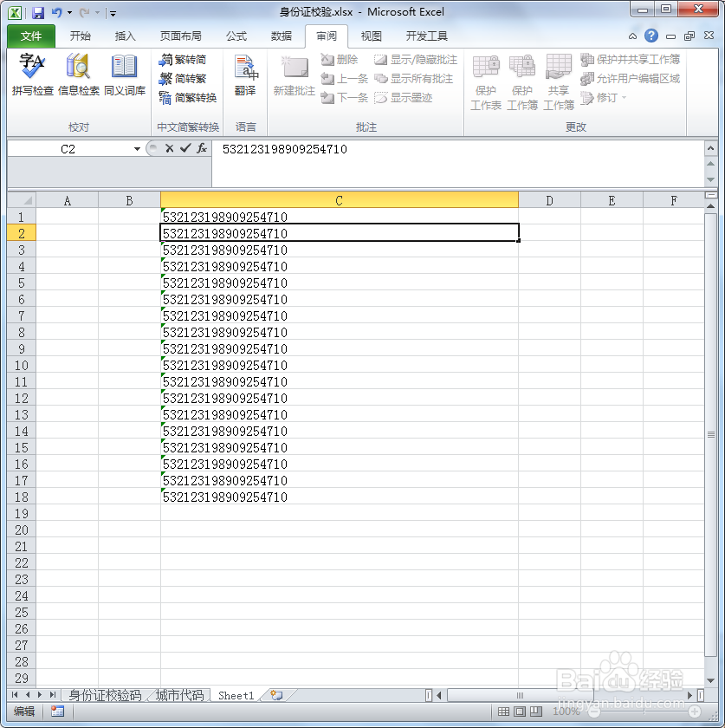The width and height of the screenshot is (725, 728).
Task: Add a 新建批注 comment
Action: [x=295, y=75]
